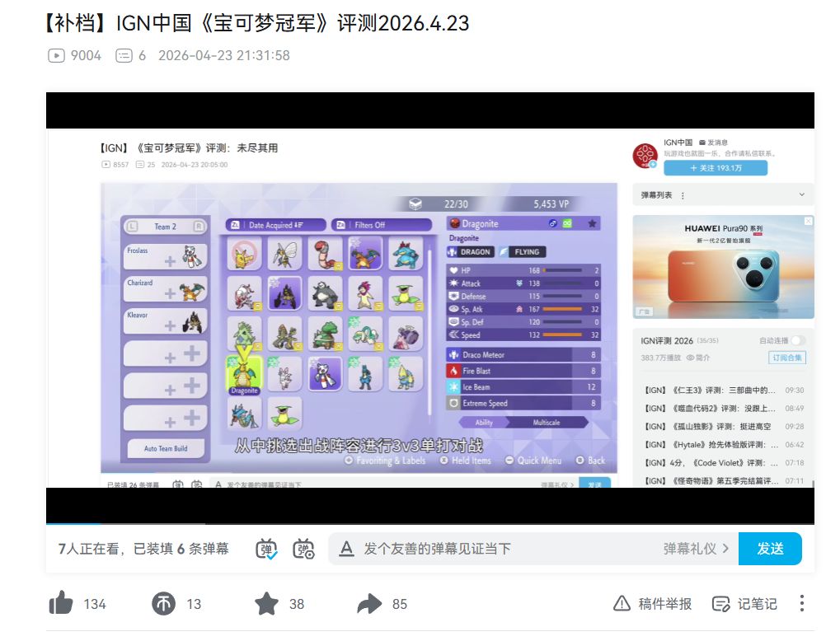
Task: Click the danmaku count icon beside 6
Action: [x=124, y=55]
